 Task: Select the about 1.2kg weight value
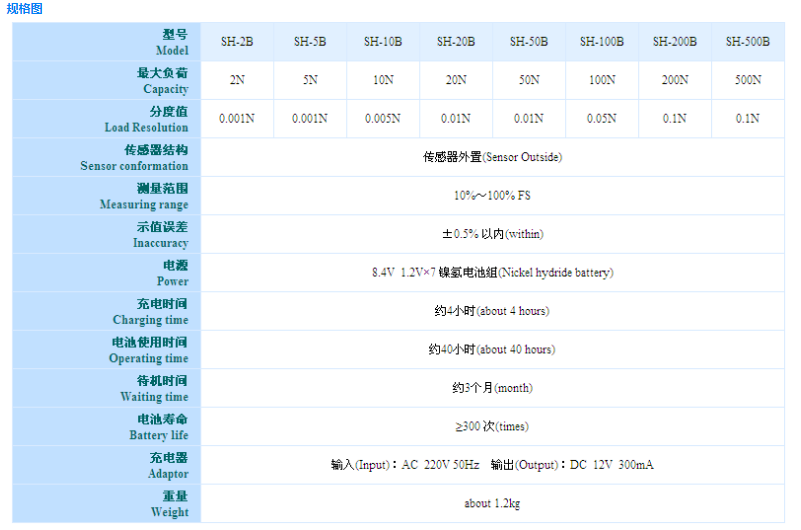[x=492, y=504]
